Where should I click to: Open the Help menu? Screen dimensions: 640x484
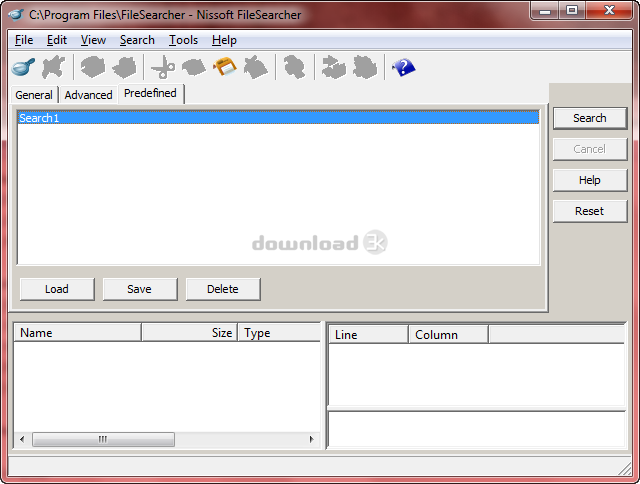pos(224,40)
